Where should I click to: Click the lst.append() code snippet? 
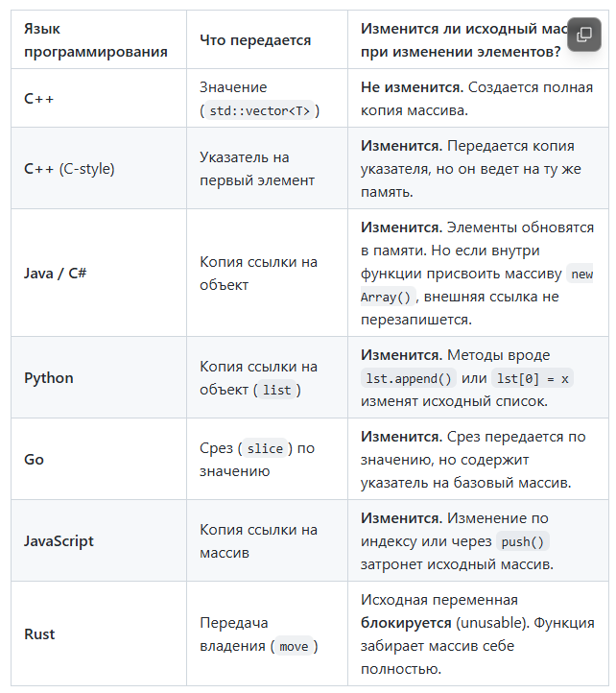tap(409, 379)
